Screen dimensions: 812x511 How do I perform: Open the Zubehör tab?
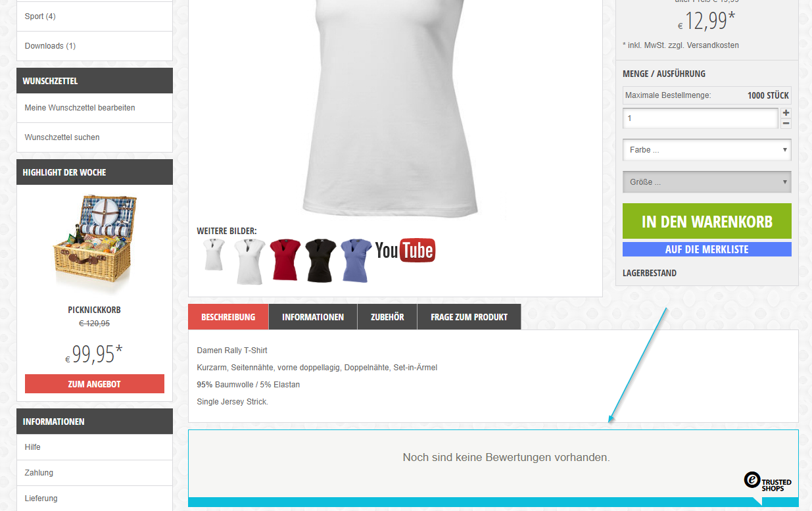387,317
